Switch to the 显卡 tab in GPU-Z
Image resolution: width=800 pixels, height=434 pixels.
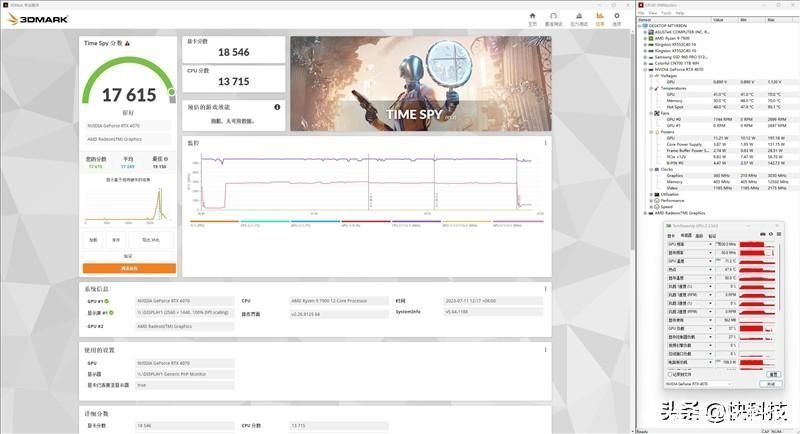click(671, 236)
